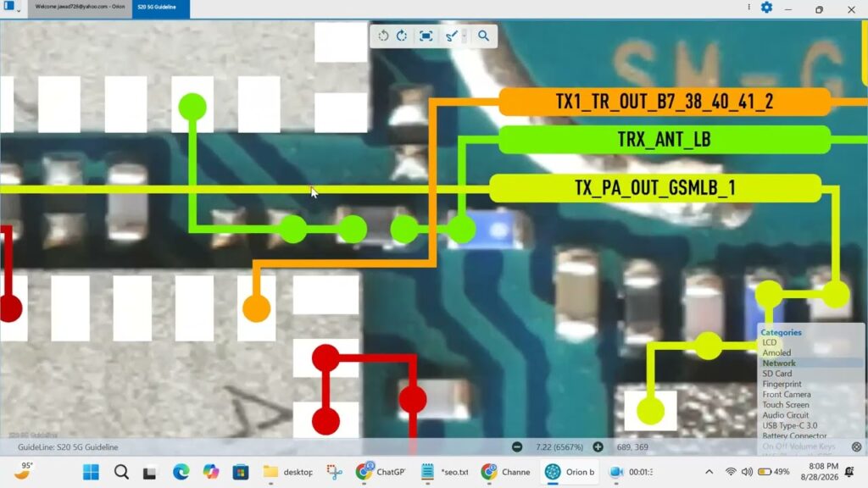Select the SD Card category
The width and height of the screenshot is (868, 488).
pos(777,374)
